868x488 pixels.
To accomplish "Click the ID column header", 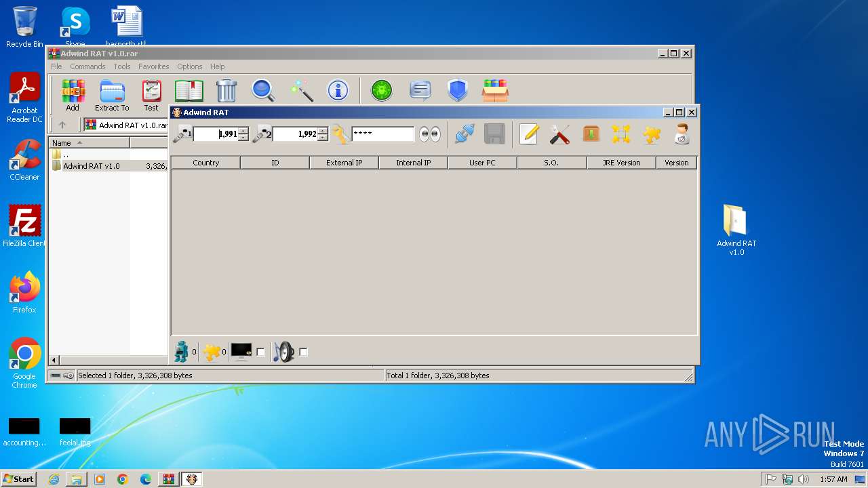I will click(275, 163).
